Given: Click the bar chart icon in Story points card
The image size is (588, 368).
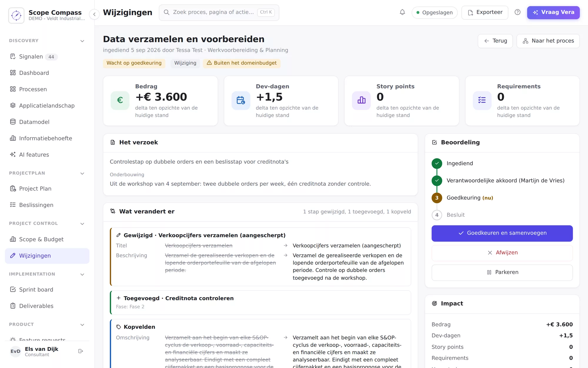Looking at the screenshot, I should (x=361, y=100).
